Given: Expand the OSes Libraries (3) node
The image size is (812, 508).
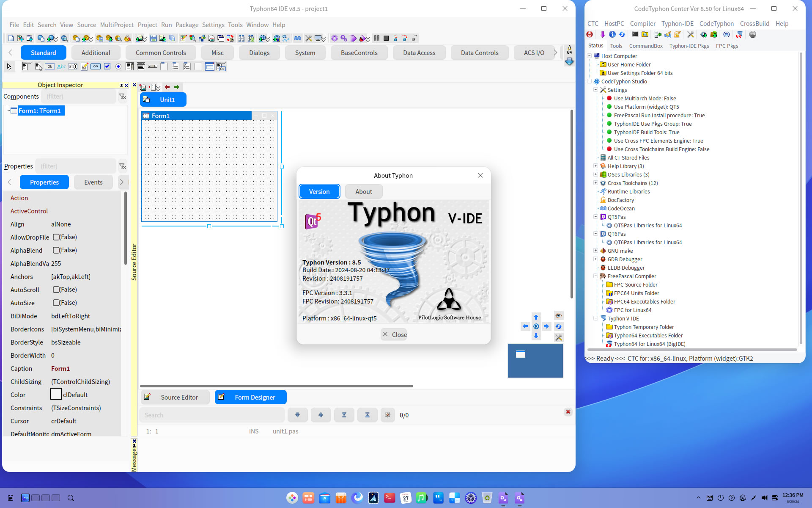Looking at the screenshot, I should coord(595,174).
